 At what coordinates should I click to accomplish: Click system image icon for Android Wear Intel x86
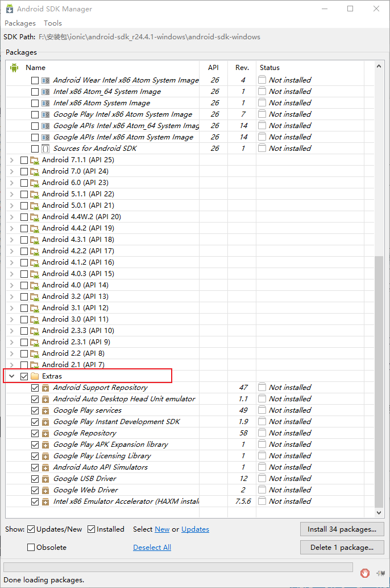pos(45,81)
